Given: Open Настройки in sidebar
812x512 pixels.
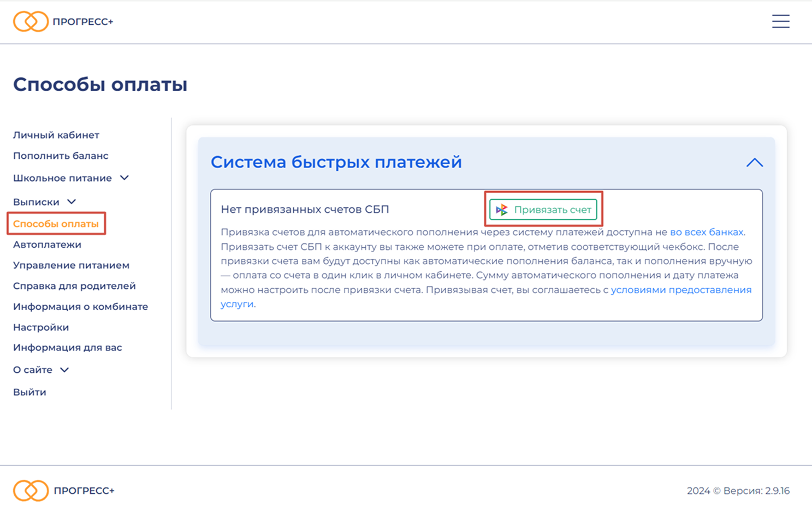Looking at the screenshot, I should (x=41, y=328).
